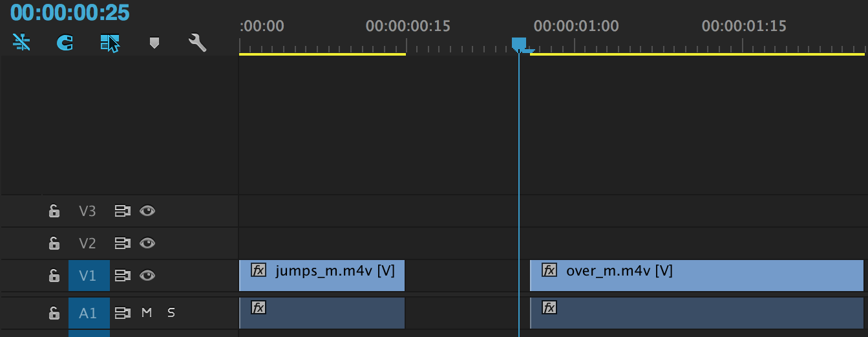Open timeline wrench settings

click(197, 43)
